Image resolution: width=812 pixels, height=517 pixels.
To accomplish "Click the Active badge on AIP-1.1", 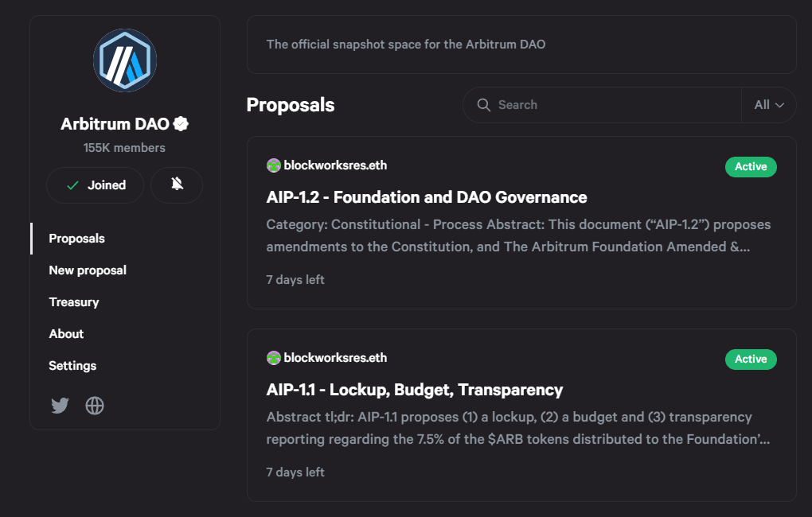I will (751, 360).
